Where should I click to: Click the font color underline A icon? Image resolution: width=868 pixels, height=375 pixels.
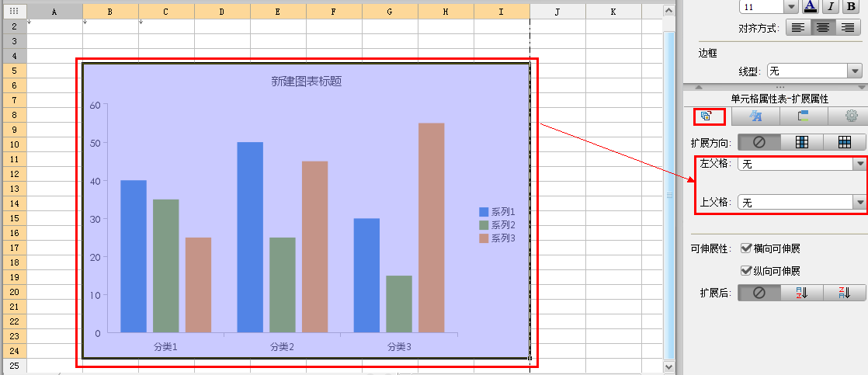pyautogui.click(x=811, y=6)
